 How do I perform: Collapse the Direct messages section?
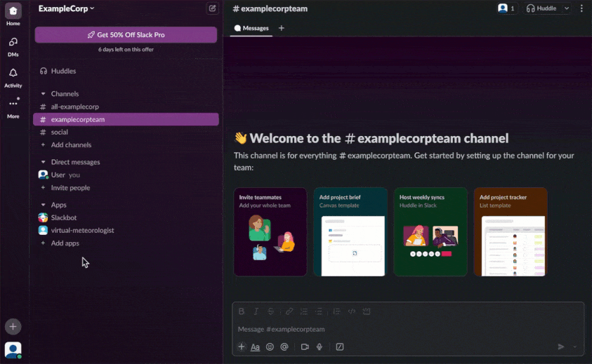tap(43, 162)
